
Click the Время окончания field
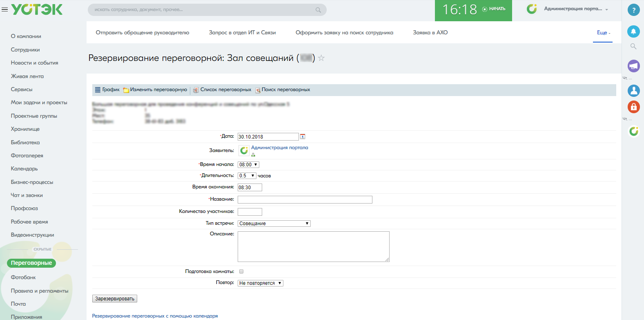(250, 188)
